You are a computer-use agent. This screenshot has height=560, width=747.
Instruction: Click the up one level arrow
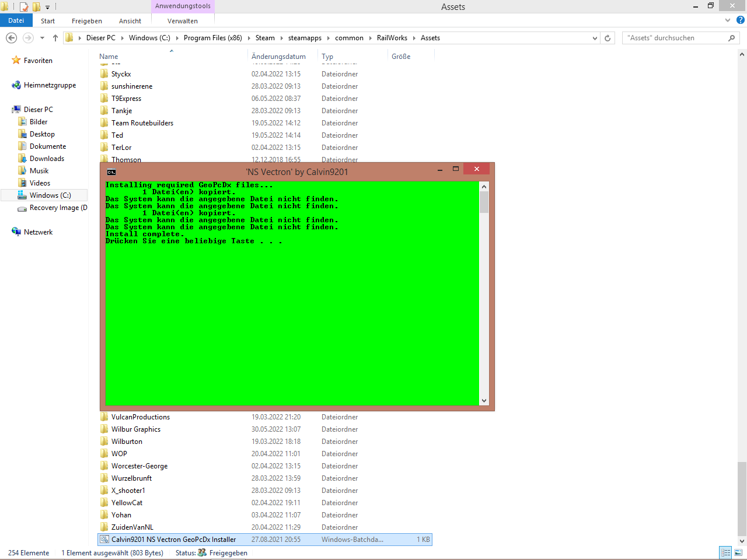[55, 38]
